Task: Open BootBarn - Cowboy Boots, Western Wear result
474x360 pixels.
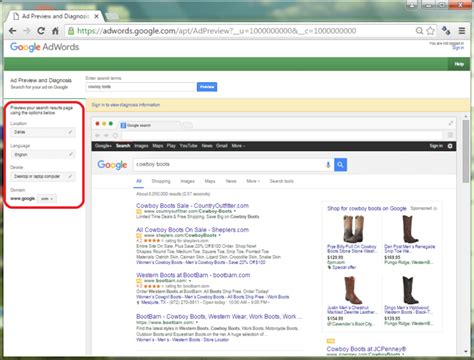Action: [219, 317]
